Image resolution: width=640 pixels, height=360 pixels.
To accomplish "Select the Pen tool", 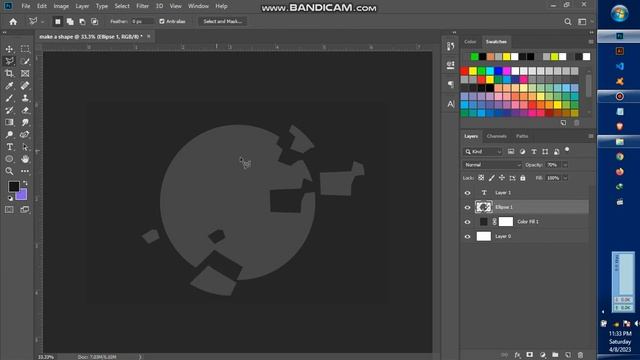I will [x=25, y=135].
